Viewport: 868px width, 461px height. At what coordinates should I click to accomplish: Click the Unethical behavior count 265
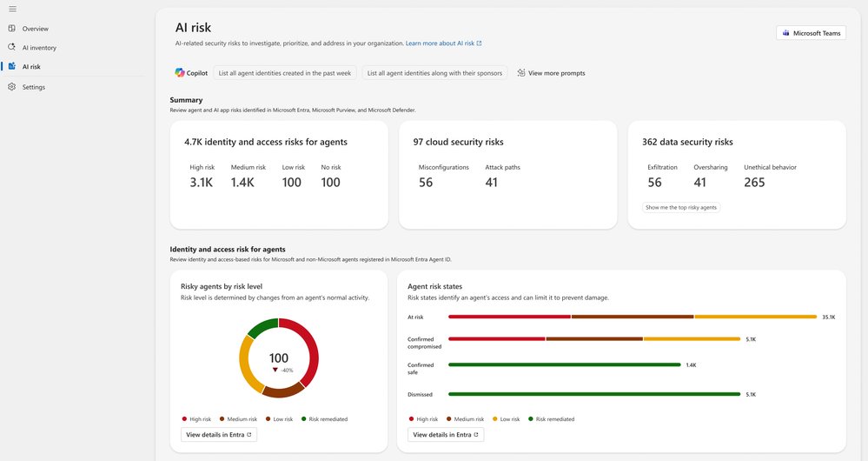click(754, 183)
